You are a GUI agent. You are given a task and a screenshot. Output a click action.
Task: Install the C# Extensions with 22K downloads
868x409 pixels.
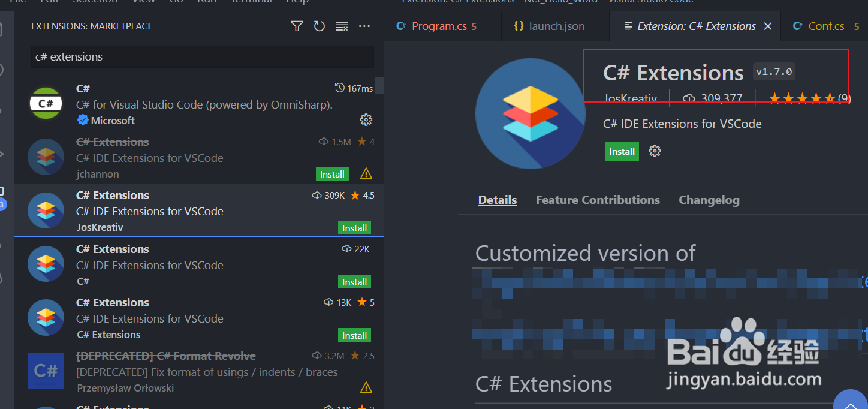354,282
